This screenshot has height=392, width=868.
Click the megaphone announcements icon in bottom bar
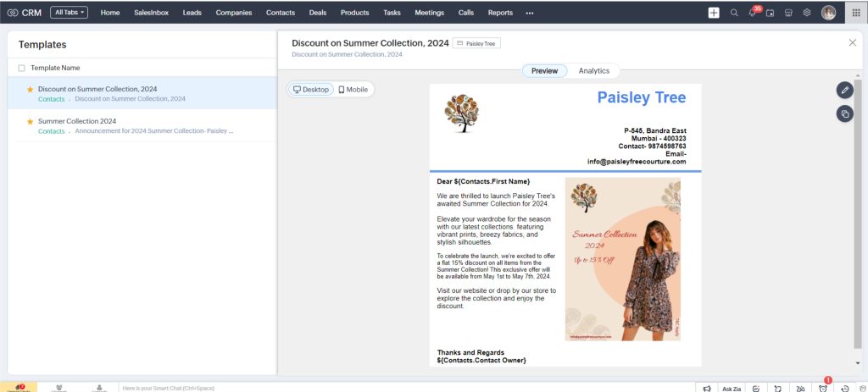707,388
